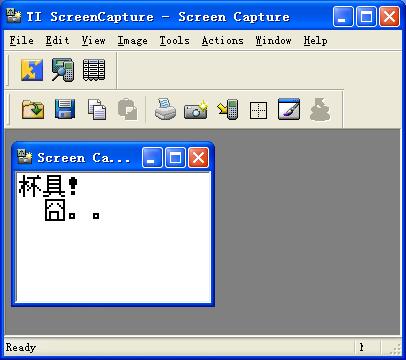The image size is (406, 360).
Task: Open the Edit menu
Action: pos(57,41)
